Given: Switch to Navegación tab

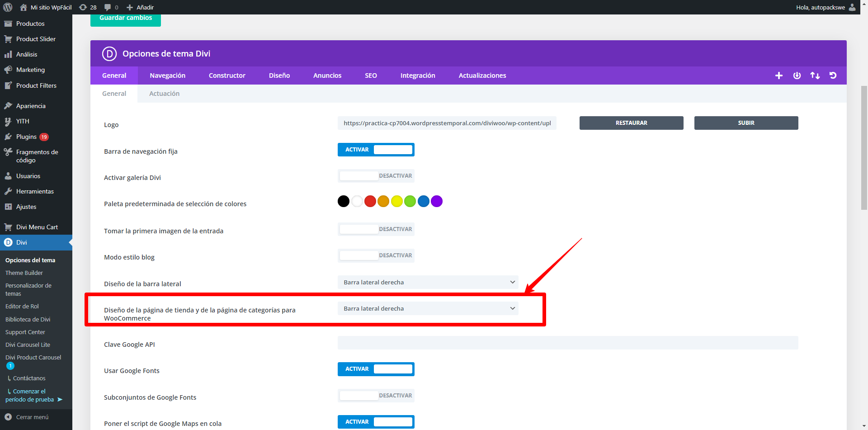Looking at the screenshot, I should point(168,76).
